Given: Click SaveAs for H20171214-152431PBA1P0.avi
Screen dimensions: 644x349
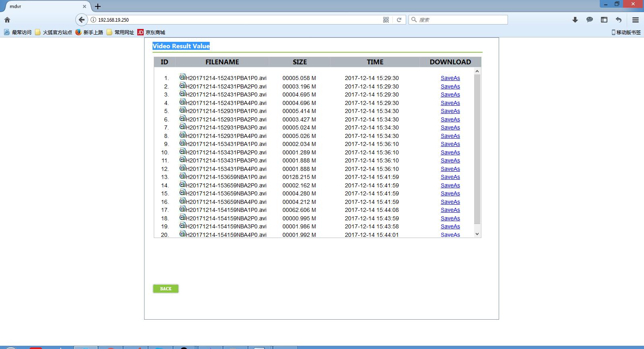Looking at the screenshot, I should [450, 78].
